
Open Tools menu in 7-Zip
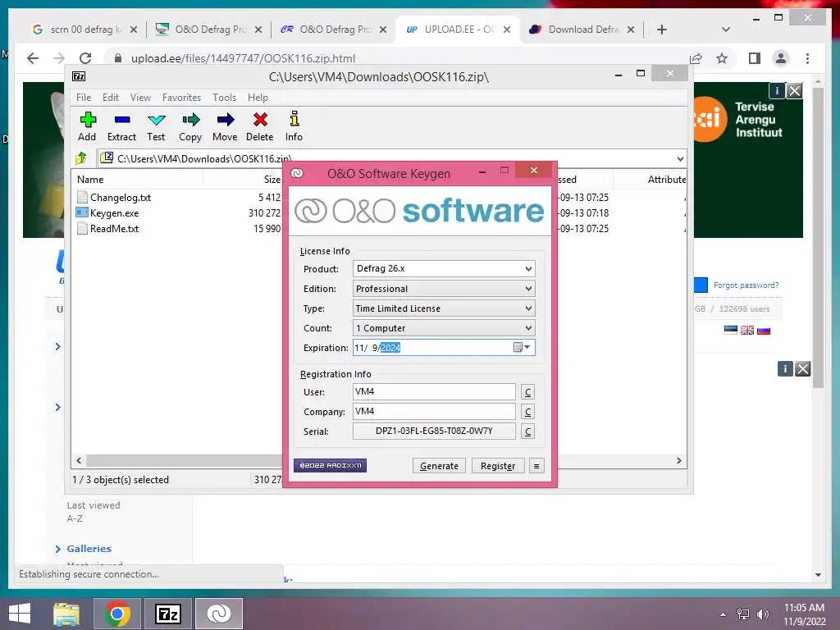point(224,98)
